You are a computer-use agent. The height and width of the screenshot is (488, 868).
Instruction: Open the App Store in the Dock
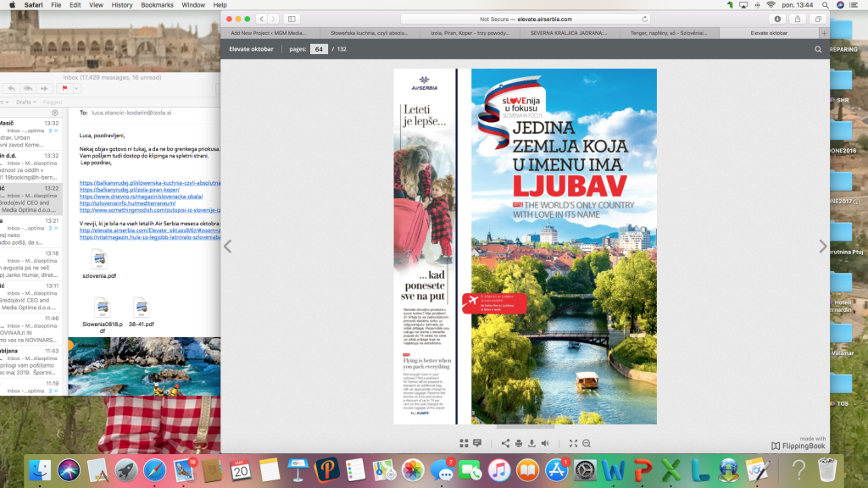556,471
